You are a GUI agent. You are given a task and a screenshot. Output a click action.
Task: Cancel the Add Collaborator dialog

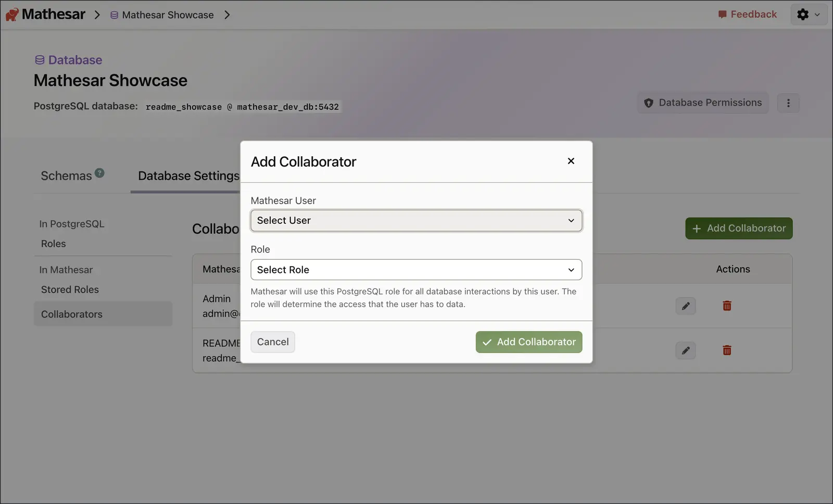click(273, 342)
